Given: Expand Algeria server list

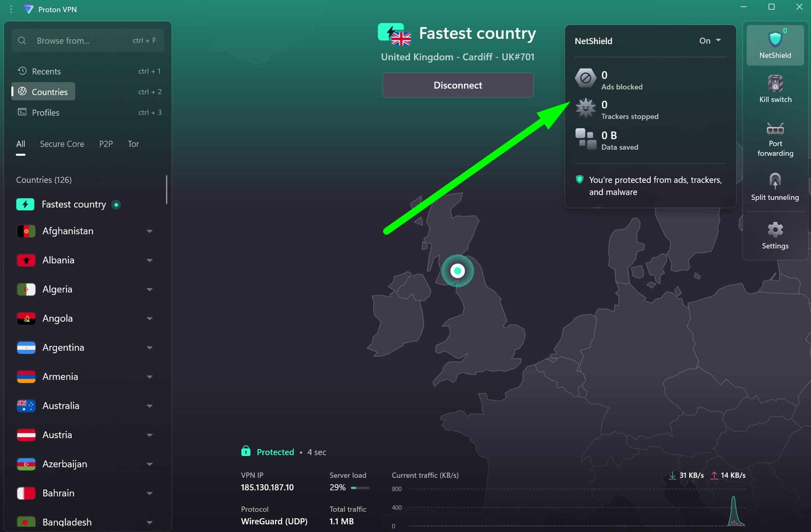Looking at the screenshot, I should (x=150, y=289).
